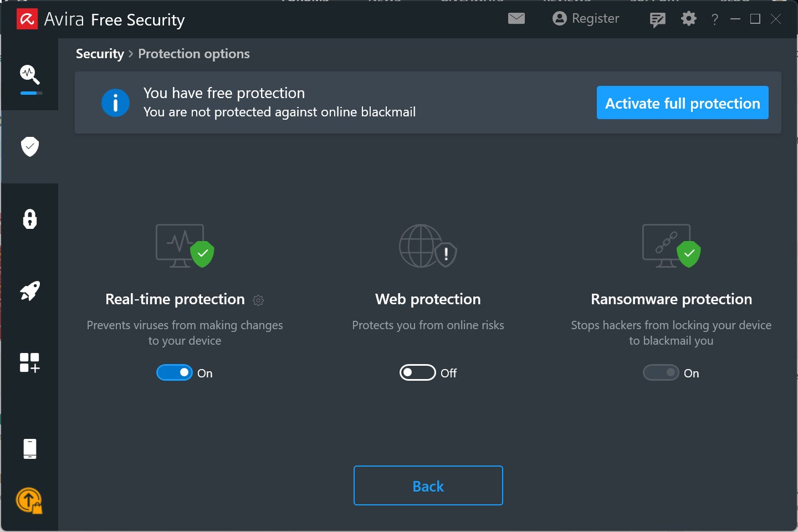
Task: Click the help question mark icon
Action: (715, 20)
